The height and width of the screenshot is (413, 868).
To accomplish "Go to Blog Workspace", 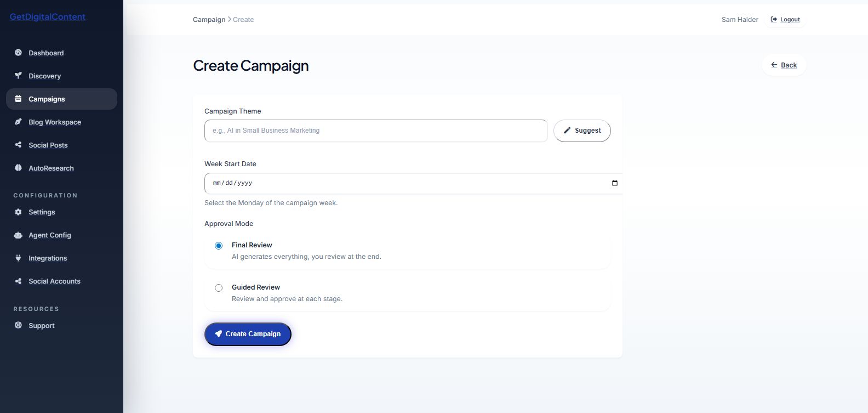I will [61, 122].
